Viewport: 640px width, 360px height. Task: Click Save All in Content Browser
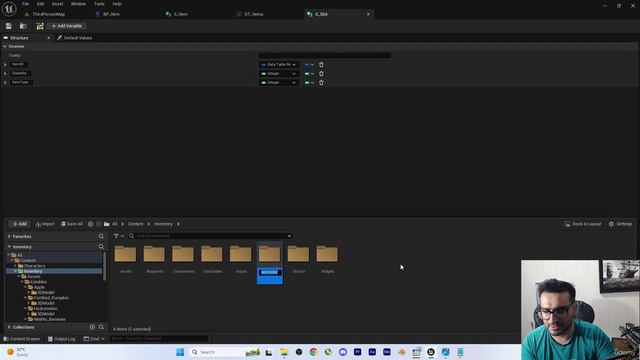pyautogui.click(x=71, y=224)
